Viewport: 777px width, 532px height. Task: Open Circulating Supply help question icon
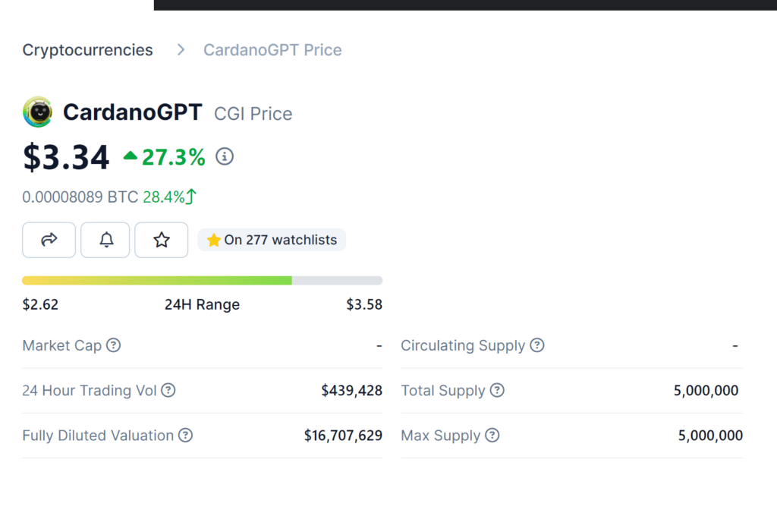coord(537,345)
